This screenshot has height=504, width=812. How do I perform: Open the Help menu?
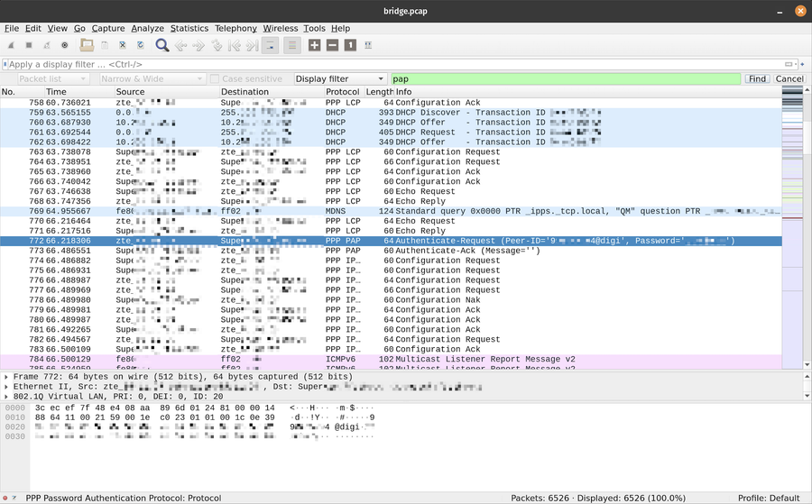tap(341, 29)
